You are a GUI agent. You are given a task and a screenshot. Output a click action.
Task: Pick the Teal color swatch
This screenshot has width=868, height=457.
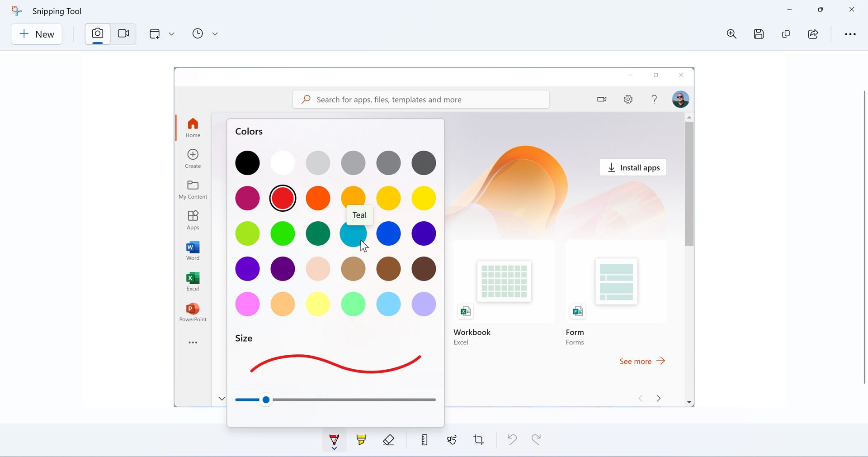coord(353,234)
